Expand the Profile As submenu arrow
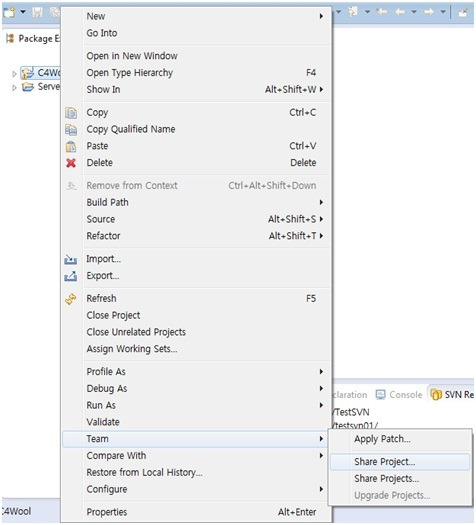 [321, 372]
